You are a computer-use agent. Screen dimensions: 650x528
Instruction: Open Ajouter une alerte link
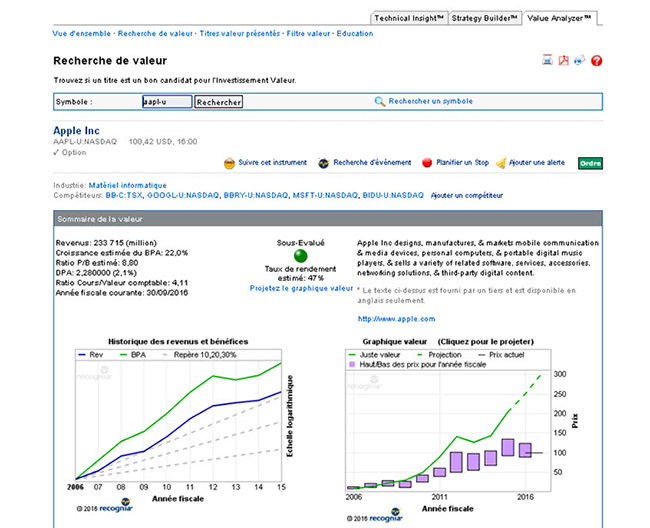tap(537, 162)
